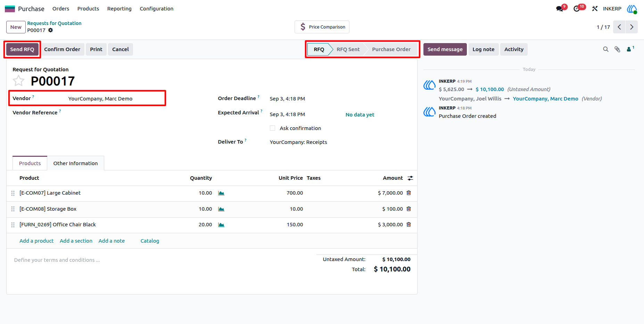
Task: Open the Reporting menu
Action: (119, 9)
